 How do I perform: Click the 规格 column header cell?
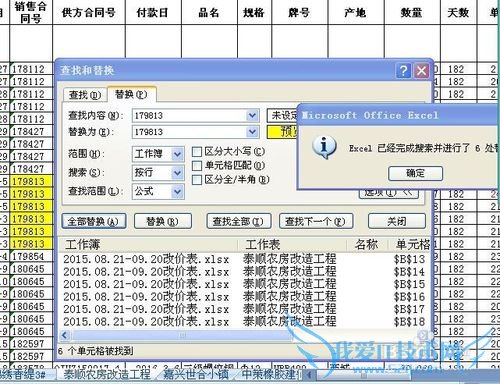click(x=255, y=12)
